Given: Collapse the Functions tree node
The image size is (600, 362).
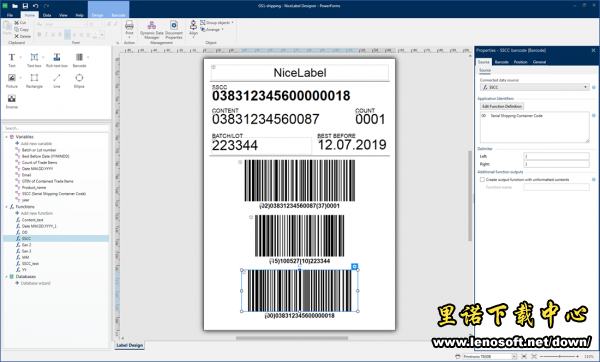Looking at the screenshot, I should point(6,207).
